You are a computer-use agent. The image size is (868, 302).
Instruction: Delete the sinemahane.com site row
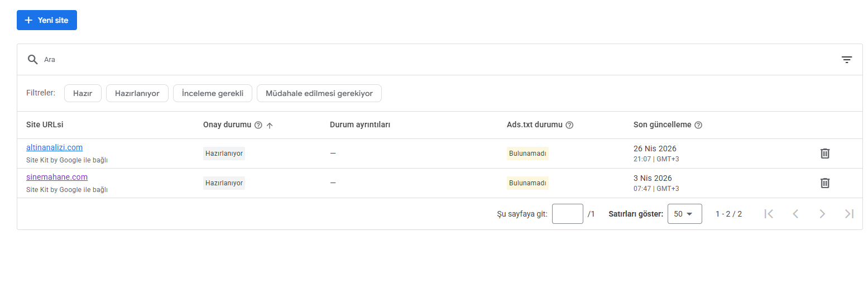tap(825, 183)
